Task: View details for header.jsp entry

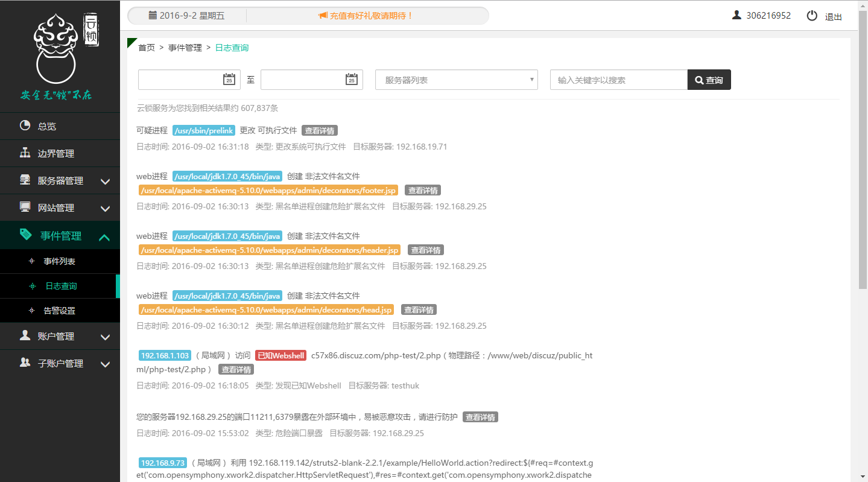Action: coord(426,250)
